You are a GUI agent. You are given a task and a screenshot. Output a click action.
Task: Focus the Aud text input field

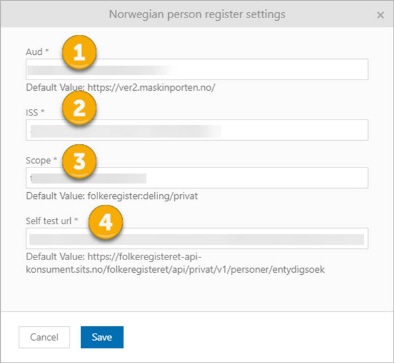197,69
